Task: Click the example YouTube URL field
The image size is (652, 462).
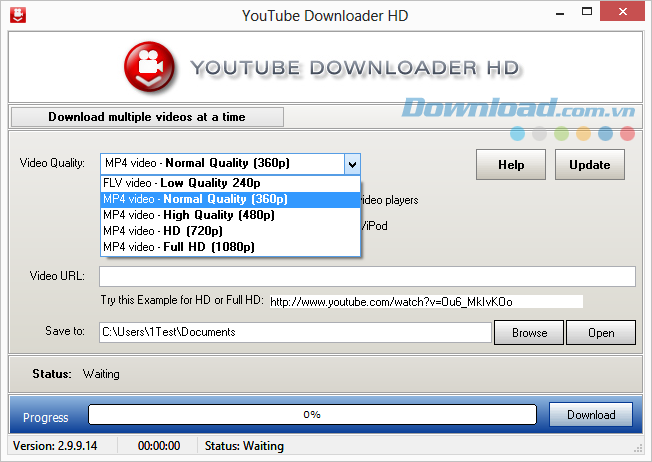Action: coord(426,302)
